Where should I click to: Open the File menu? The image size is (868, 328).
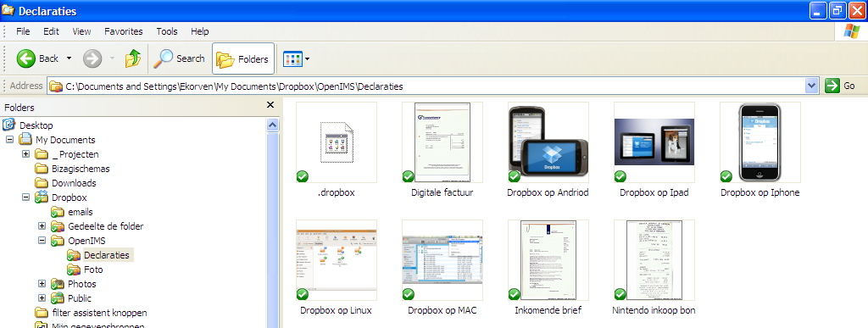pos(23,31)
